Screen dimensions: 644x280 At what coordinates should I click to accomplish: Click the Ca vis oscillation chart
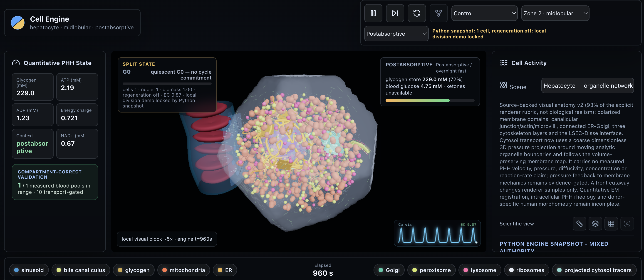(437, 233)
